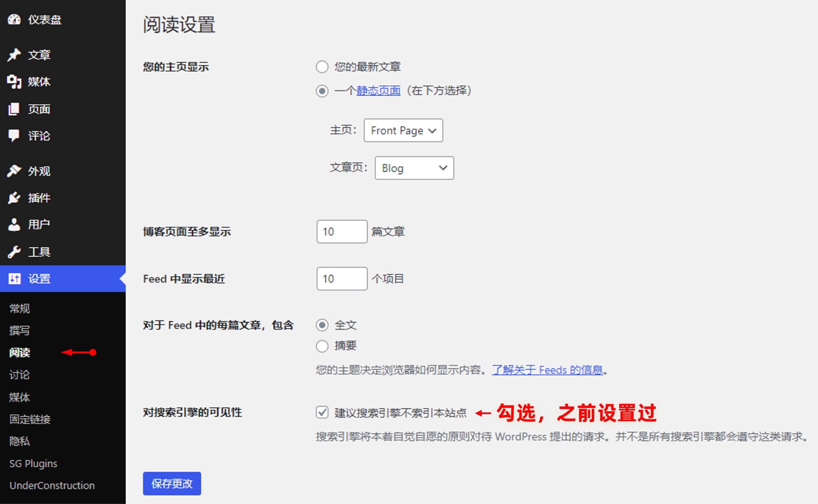This screenshot has width=818, height=504.
Task: Open the "固定链接" settings submenu item
Action: (30, 419)
